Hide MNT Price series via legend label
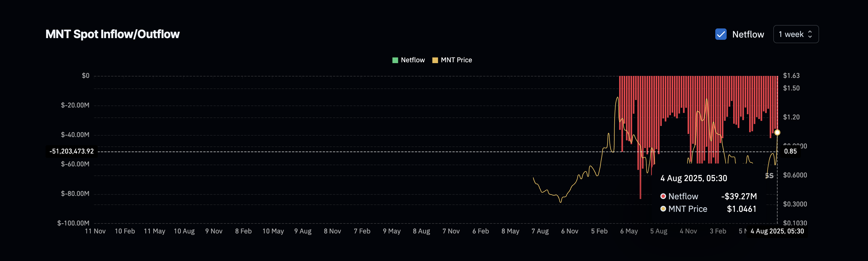The width and height of the screenshot is (868, 261). coord(456,60)
